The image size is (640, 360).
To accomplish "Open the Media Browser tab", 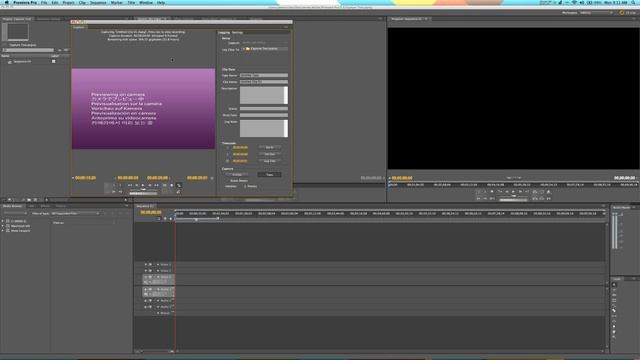I will pyautogui.click(x=12, y=206).
